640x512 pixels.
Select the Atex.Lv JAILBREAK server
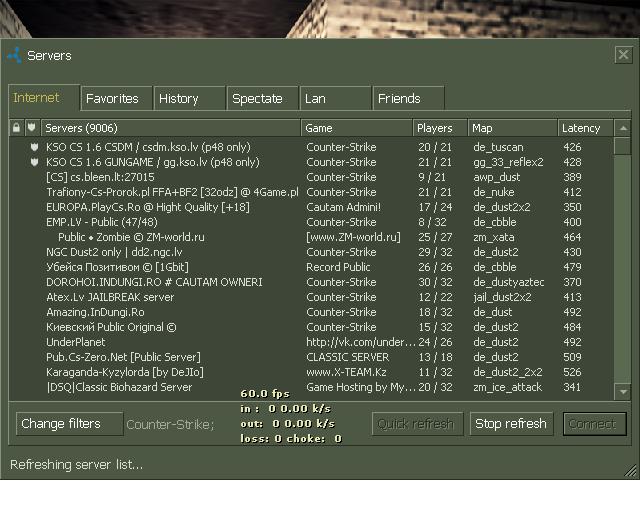[x=311, y=297]
